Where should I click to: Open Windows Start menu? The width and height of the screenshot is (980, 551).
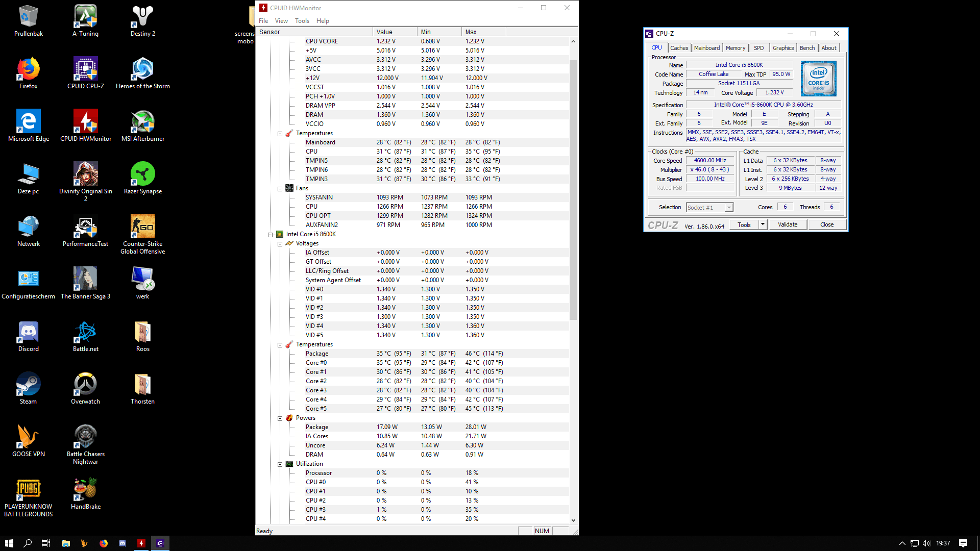(x=9, y=543)
